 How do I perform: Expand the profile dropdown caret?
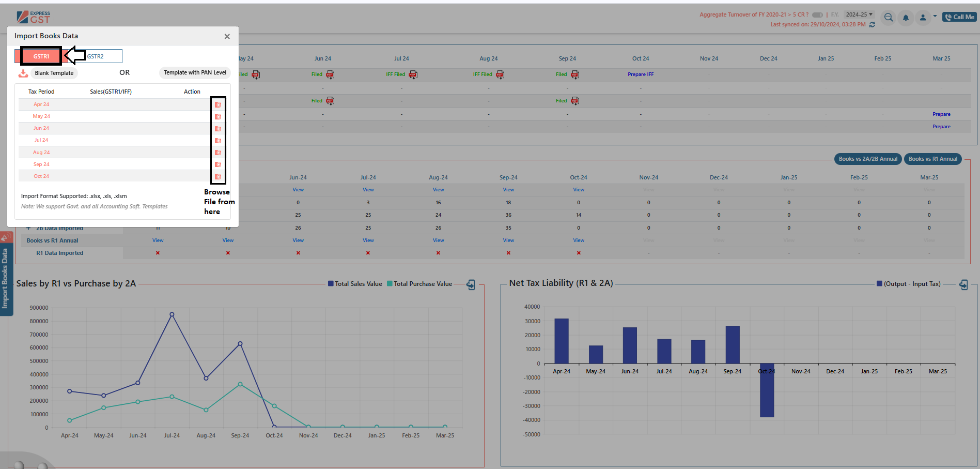tap(935, 16)
